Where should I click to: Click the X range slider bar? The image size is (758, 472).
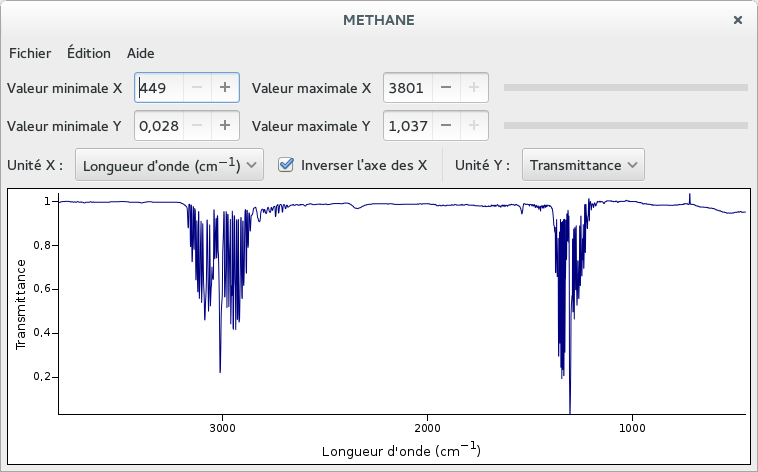point(625,88)
